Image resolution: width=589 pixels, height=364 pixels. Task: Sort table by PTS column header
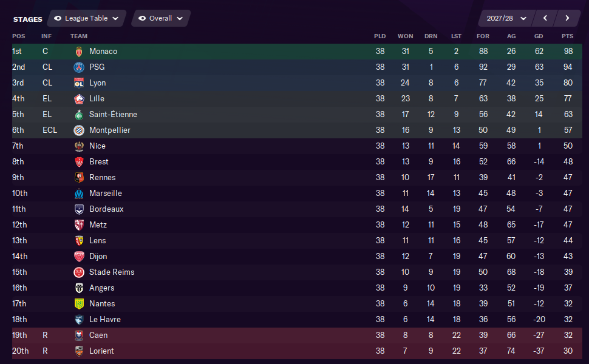(567, 36)
